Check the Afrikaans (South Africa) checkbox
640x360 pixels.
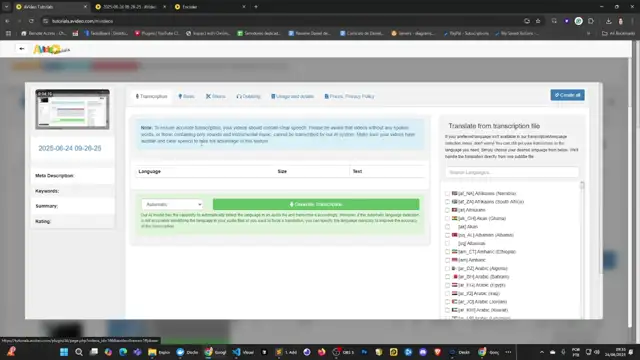point(447,202)
